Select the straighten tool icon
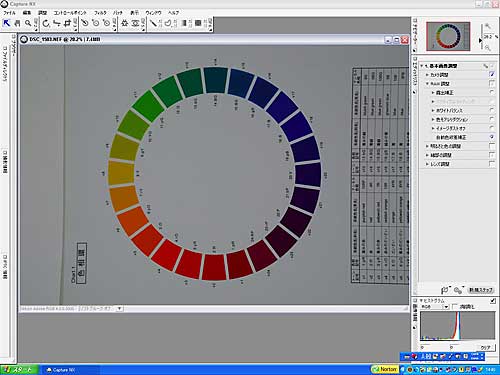 (57, 23)
